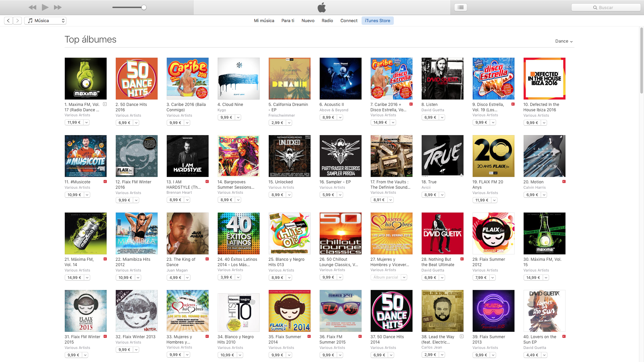Go back with the left arrow
This screenshot has width=644, height=362.
point(8,21)
